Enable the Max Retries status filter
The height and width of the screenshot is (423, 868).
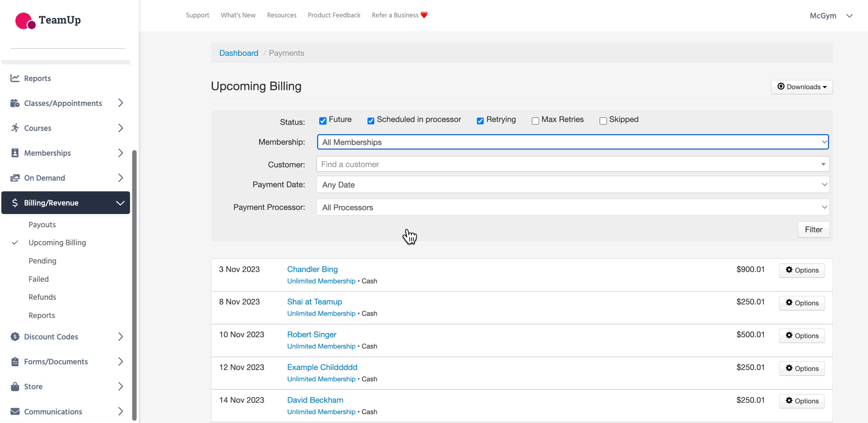click(535, 121)
